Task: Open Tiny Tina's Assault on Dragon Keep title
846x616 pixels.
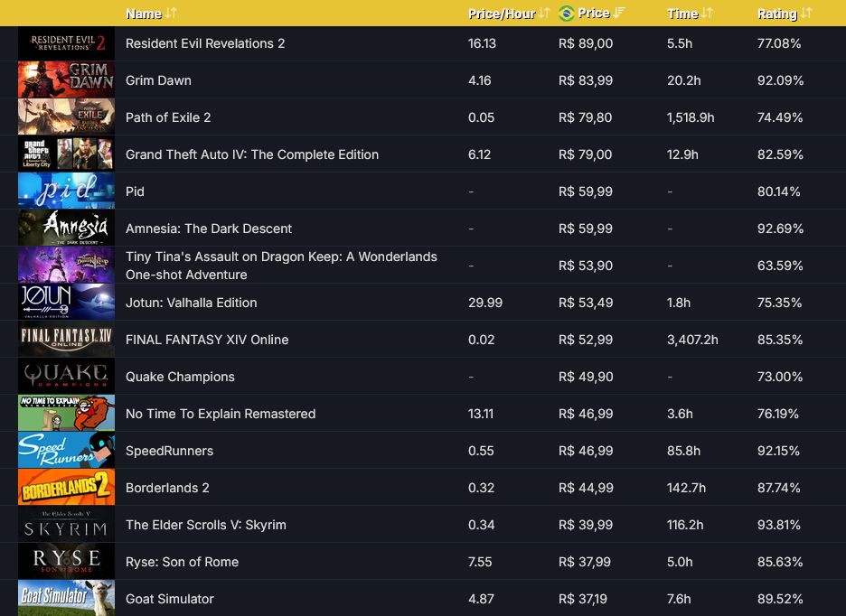Action: pos(282,266)
